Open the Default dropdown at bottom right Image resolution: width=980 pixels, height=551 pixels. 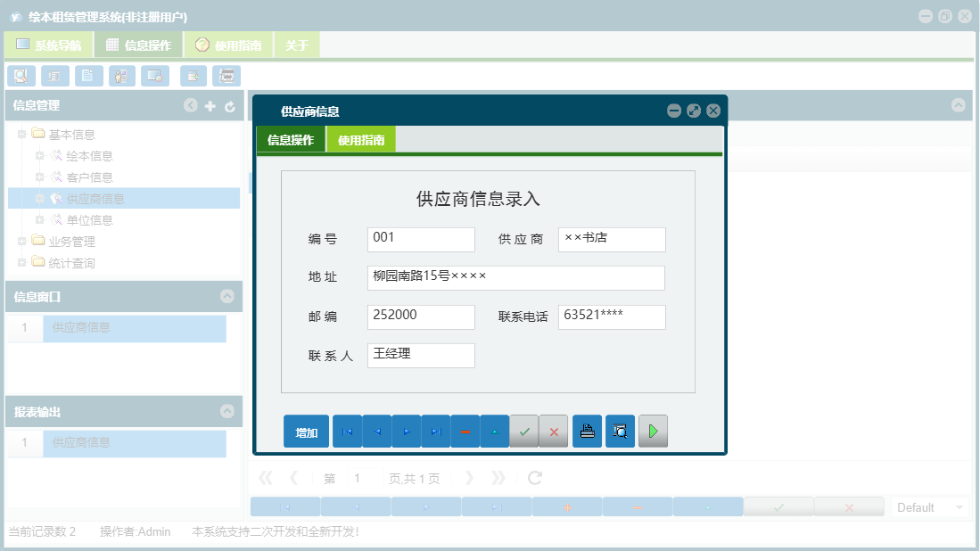(x=926, y=506)
